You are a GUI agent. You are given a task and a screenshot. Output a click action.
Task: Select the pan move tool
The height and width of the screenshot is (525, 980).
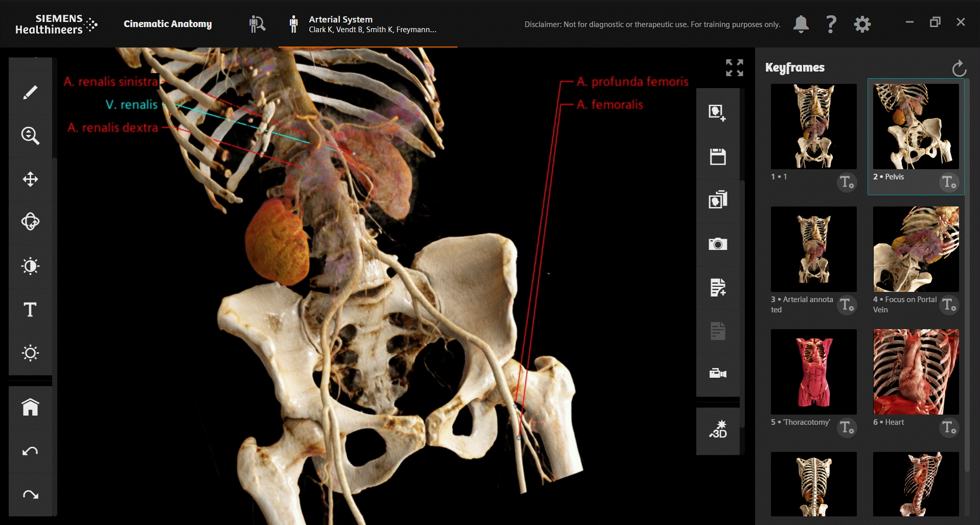30,179
